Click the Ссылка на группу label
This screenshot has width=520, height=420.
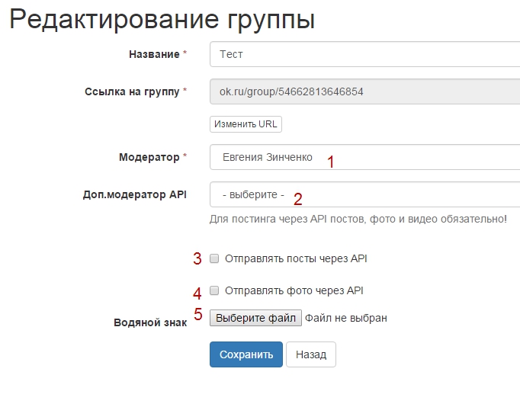[x=131, y=91]
